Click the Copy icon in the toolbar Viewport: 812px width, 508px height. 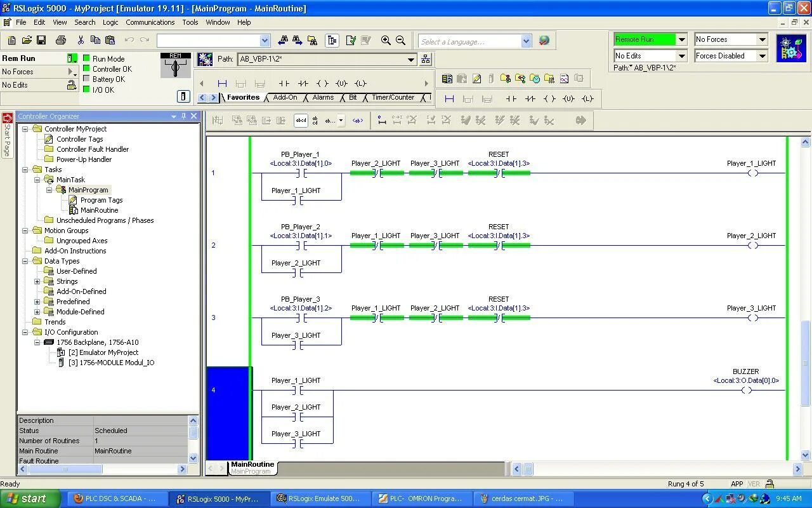click(x=95, y=40)
